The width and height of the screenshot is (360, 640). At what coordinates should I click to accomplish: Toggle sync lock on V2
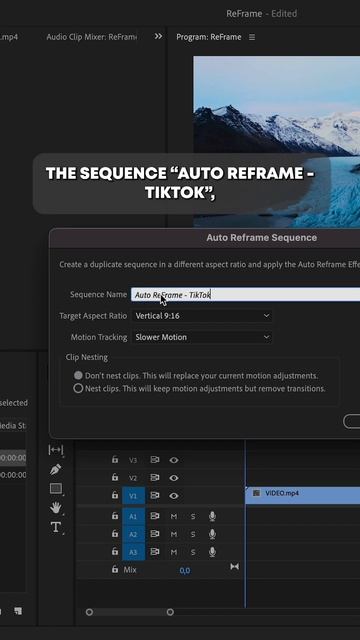155,478
